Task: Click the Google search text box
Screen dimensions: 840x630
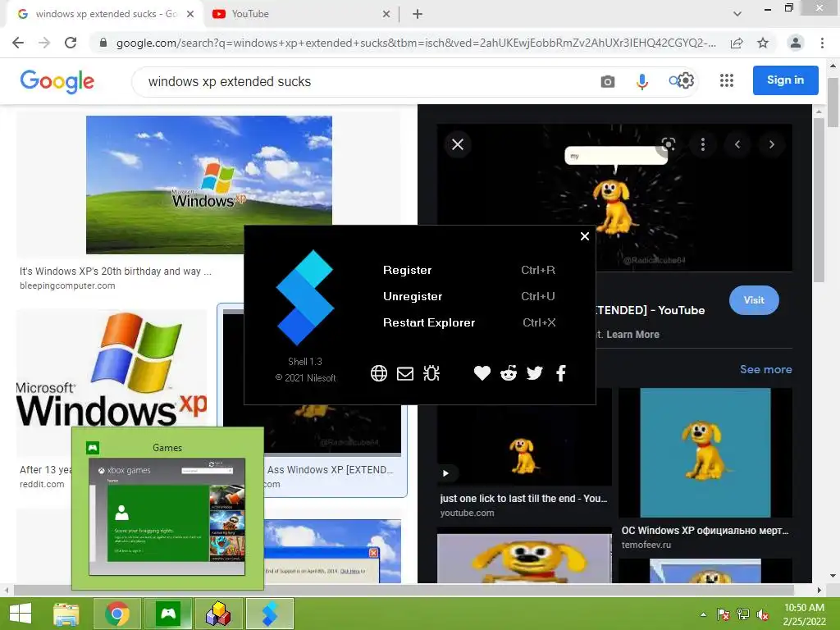Action: pos(364,81)
